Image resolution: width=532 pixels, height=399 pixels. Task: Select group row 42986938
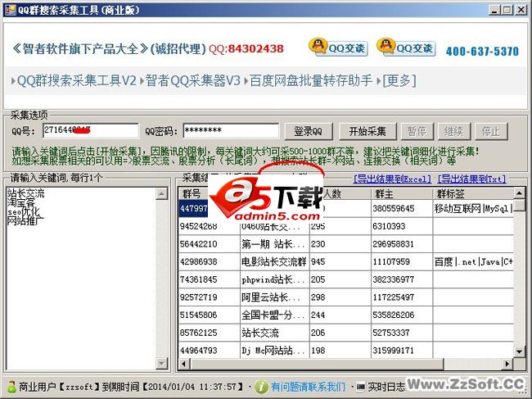[x=345, y=261]
